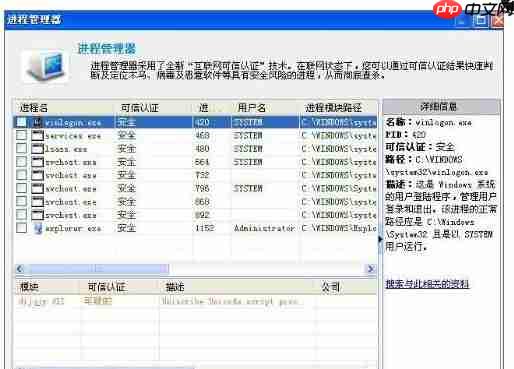Image resolution: width=514 pixels, height=369 pixels.
Task: Click the 描述 column header
Action: point(236,287)
